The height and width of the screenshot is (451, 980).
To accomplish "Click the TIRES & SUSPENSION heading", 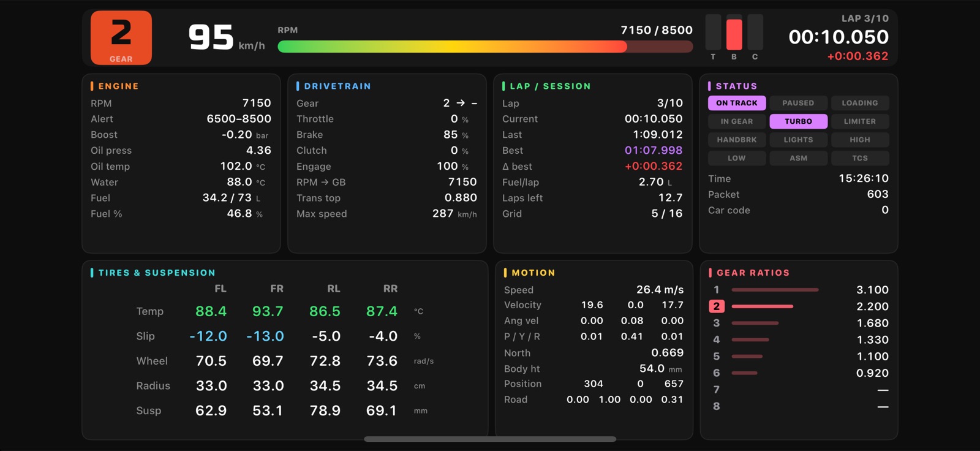I will point(157,273).
